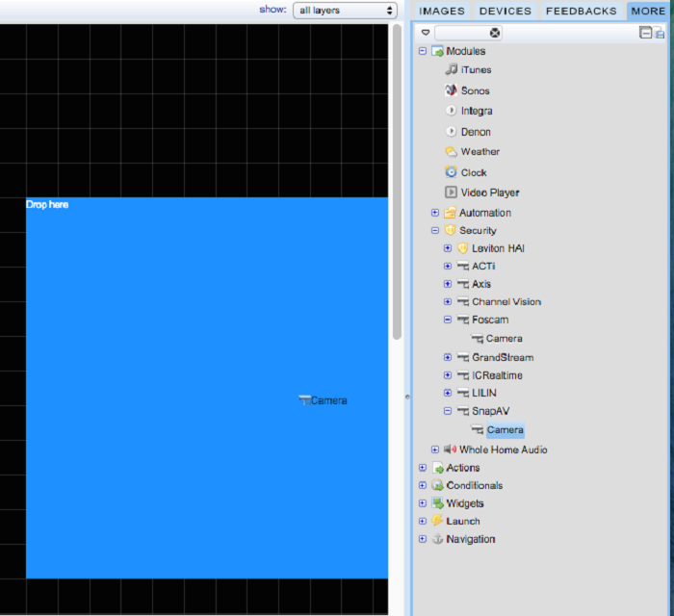The height and width of the screenshot is (616, 674).
Task: Click the Axis camera icon
Action: tap(463, 284)
